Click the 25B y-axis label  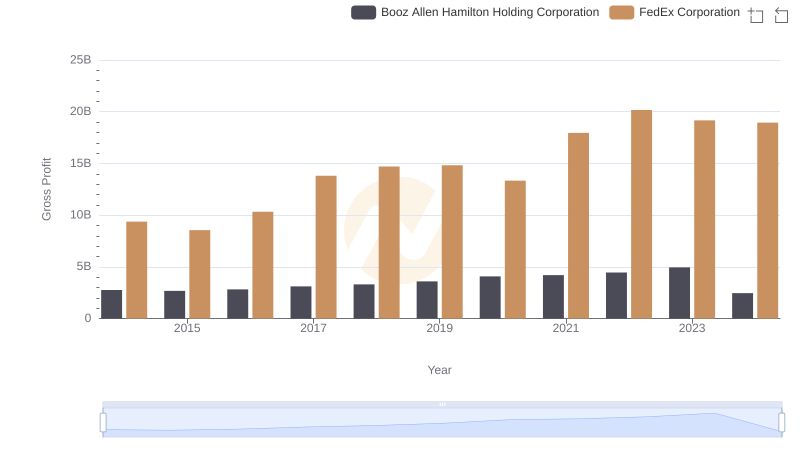coord(81,60)
